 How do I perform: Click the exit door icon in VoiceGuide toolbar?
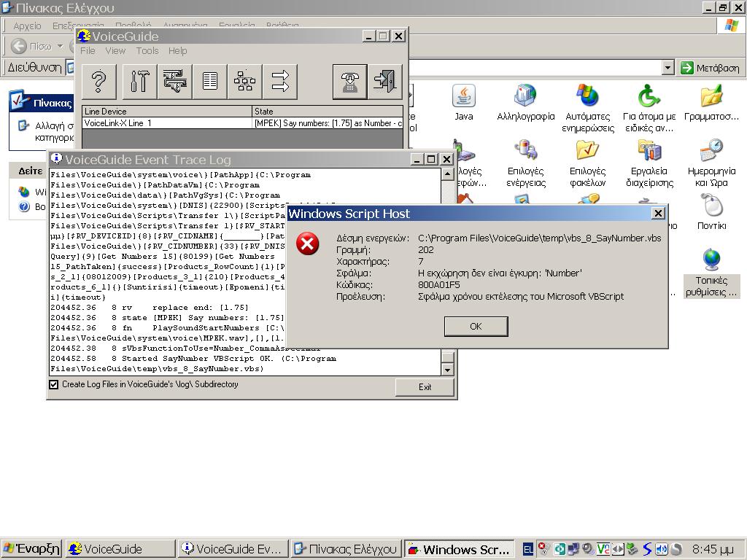tap(385, 82)
